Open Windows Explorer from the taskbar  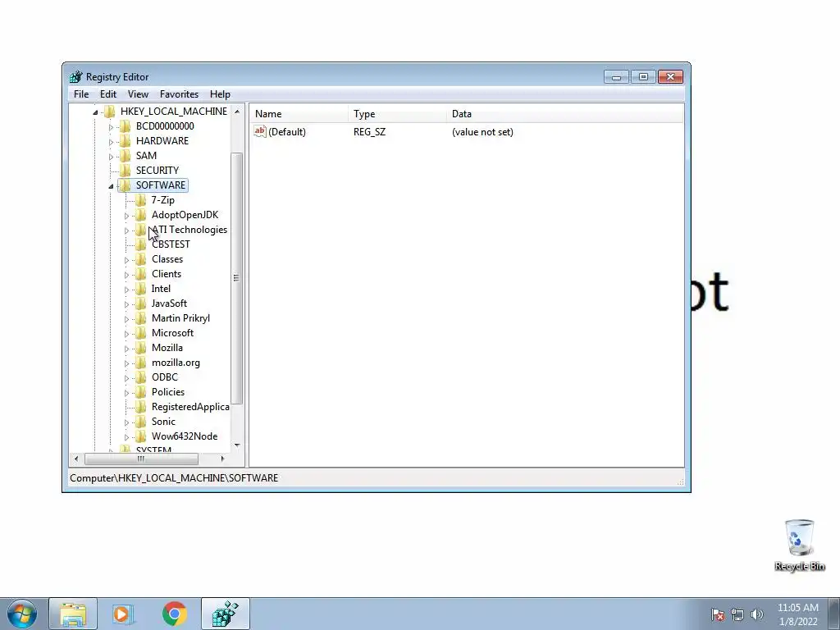(x=73, y=614)
